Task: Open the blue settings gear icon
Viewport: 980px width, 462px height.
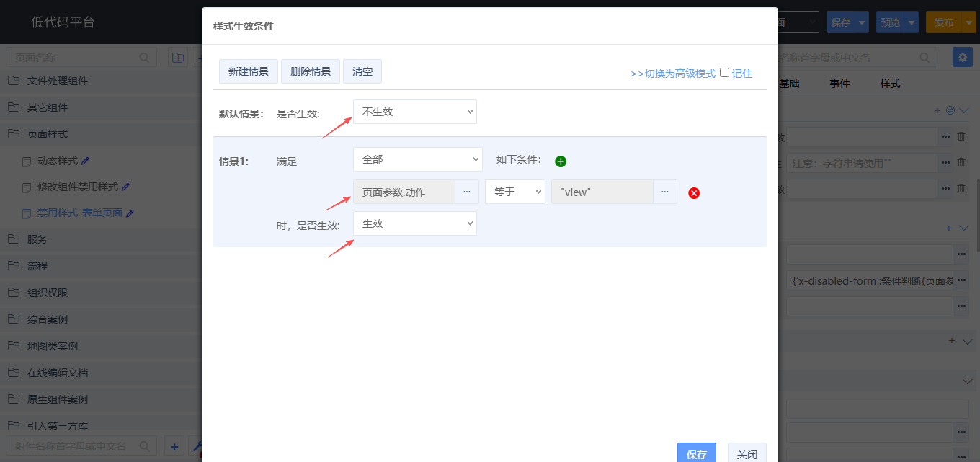Action: [x=962, y=58]
